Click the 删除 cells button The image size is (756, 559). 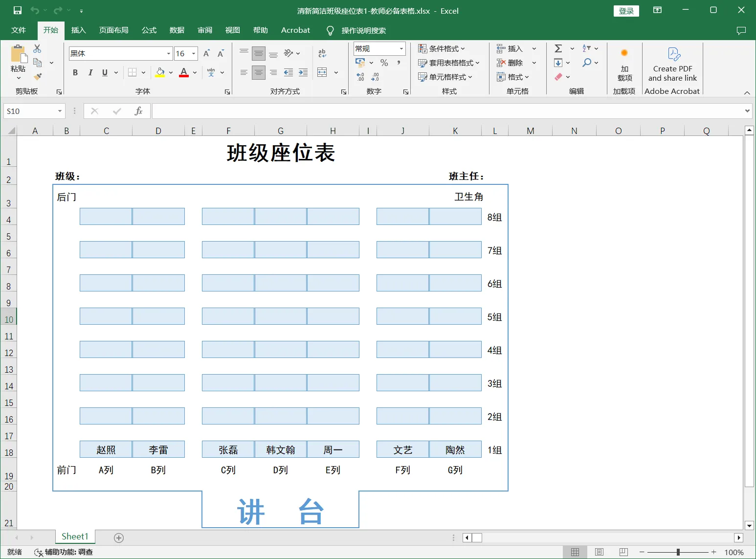pyautogui.click(x=510, y=63)
